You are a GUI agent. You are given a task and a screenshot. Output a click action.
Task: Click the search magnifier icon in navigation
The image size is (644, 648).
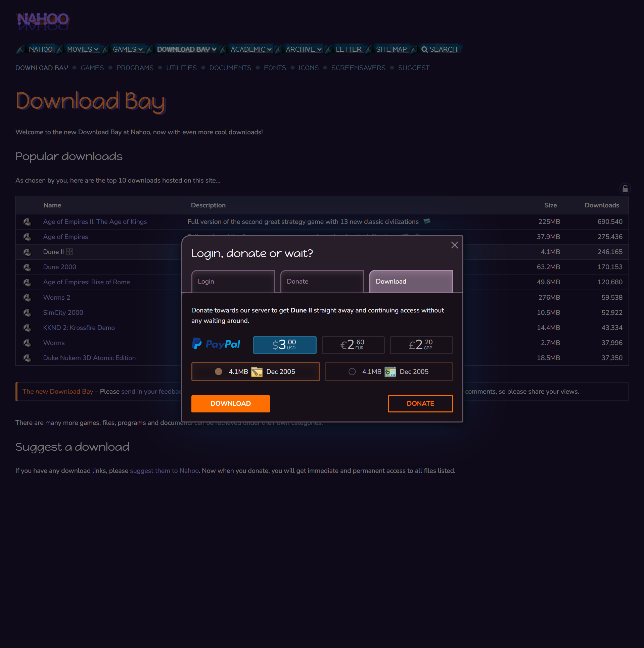click(424, 50)
